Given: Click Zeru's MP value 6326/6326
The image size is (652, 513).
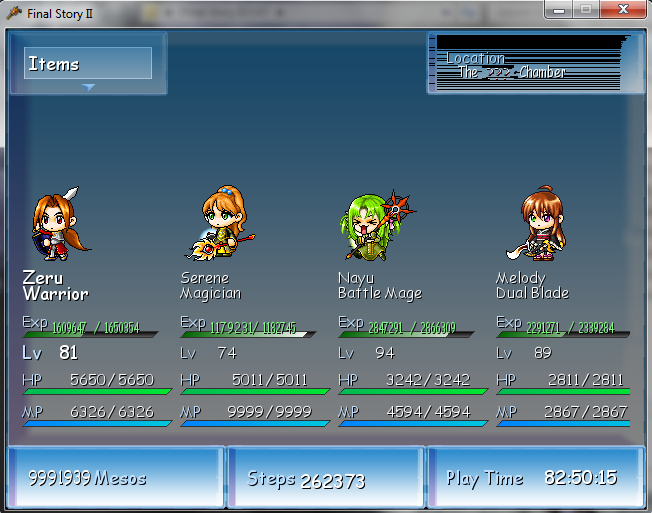Looking at the screenshot, I should pyautogui.click(x=112, y=412).
